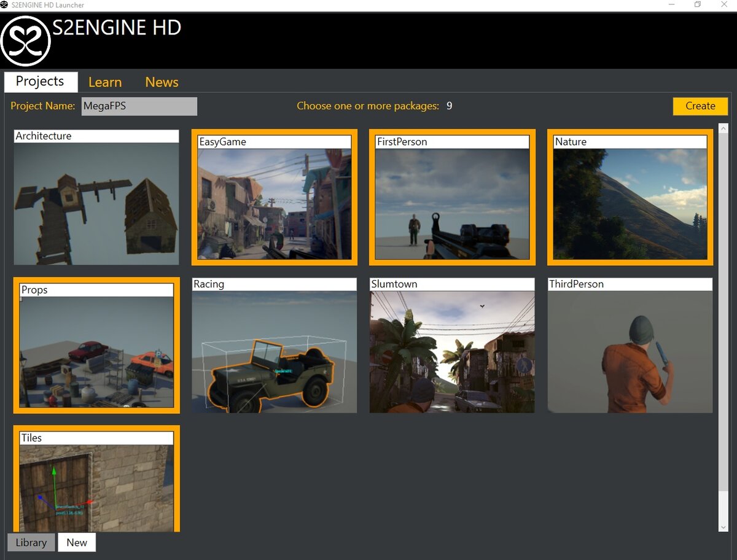Viewport: 737px width, 560px height.
Task: Select the Slumtown package thumbnail
Action: pos(452,345)
